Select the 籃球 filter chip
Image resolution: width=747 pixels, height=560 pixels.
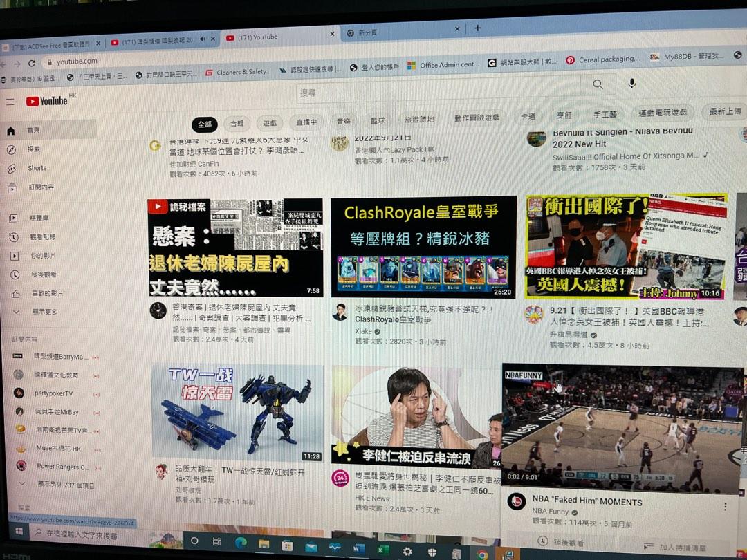pyautogui.click(x=378, y=120)
